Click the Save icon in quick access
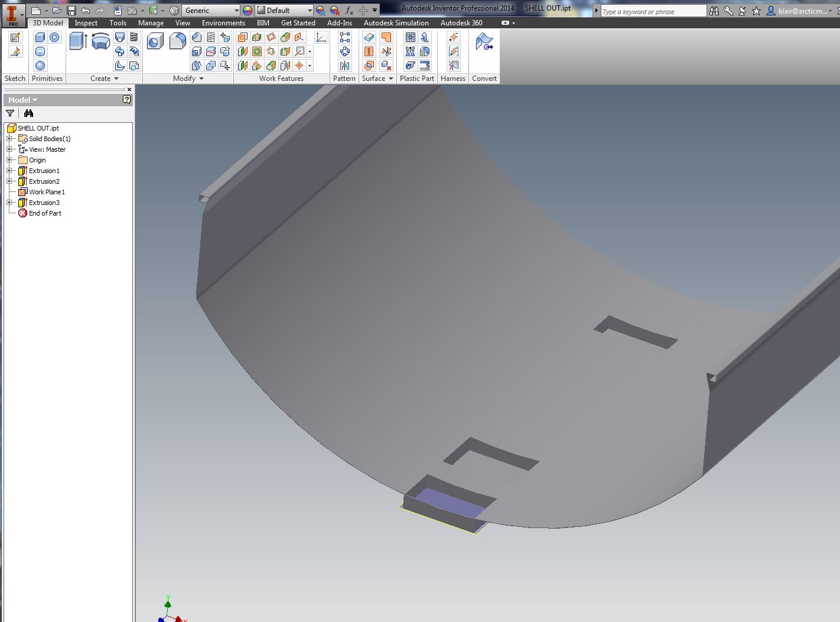 71,11
